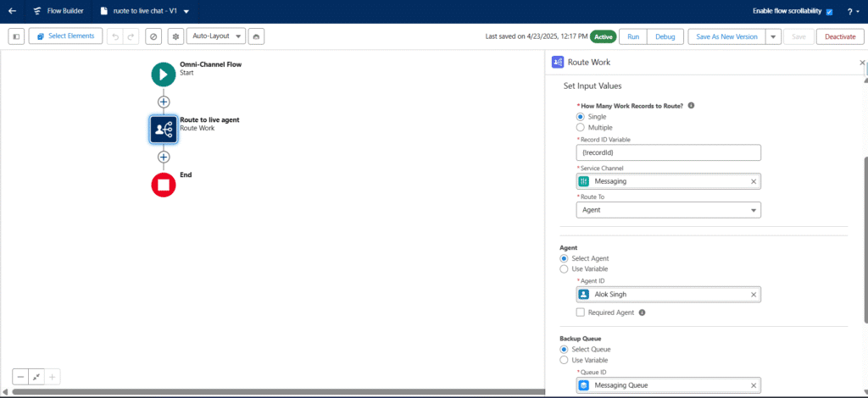Click the Omni-Channel Flow Start node
The height and width of the screenshot is (398, 868).
click(164, 74)
